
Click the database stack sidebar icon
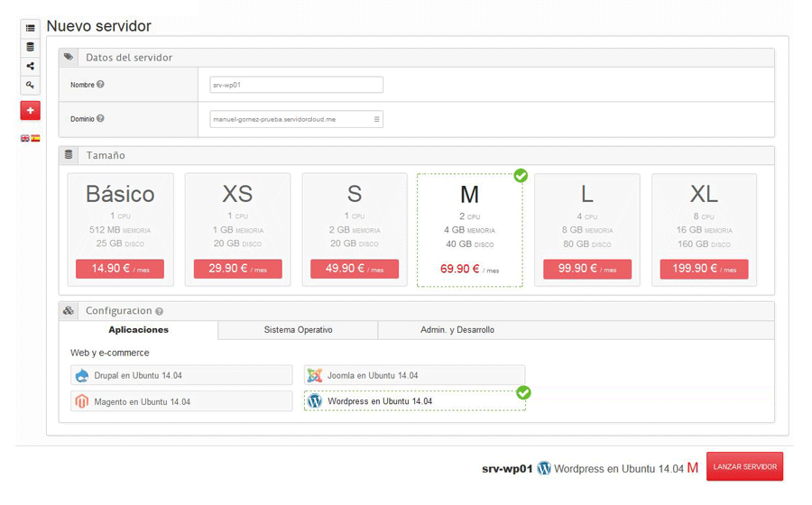(x=30, y=47)
